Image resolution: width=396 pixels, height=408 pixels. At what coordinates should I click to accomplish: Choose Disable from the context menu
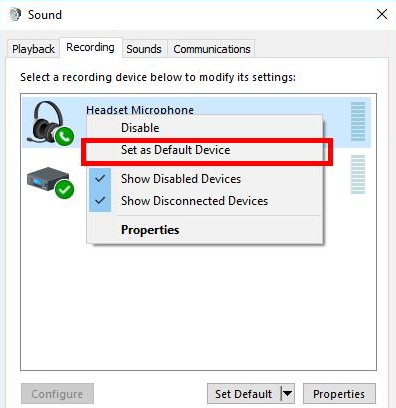pyautogui.click(x=140, y=128)
